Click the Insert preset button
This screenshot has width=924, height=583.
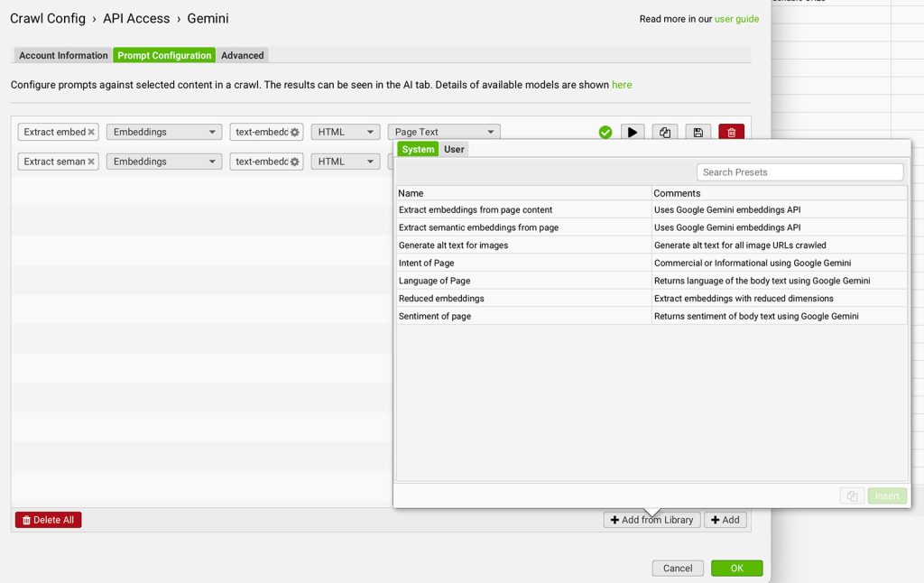pos(887,495)
